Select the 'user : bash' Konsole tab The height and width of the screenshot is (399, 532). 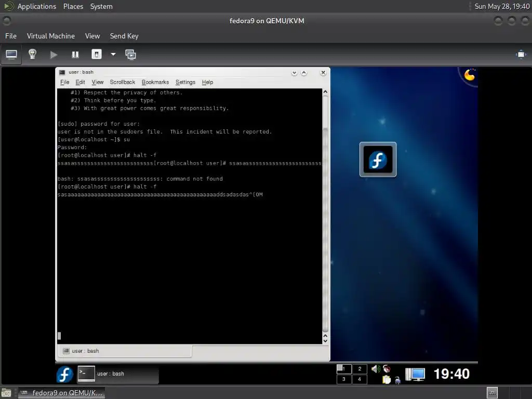coord(125,351)
